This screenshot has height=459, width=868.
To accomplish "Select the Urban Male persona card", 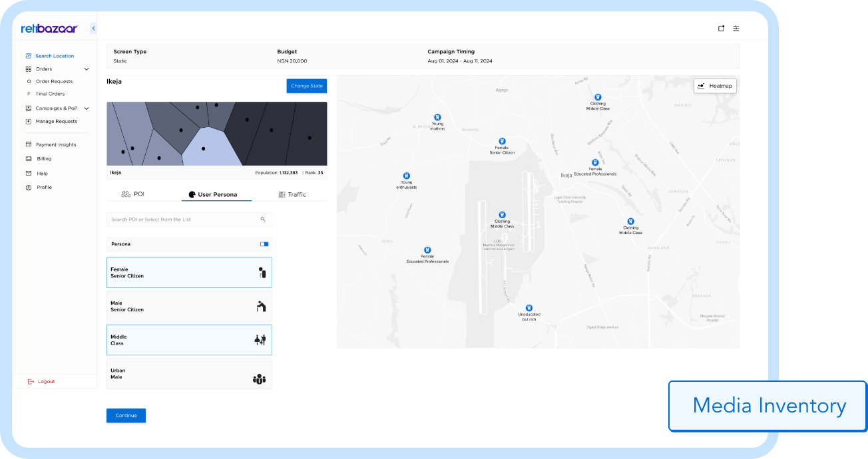I will click(x=189, y=374).
